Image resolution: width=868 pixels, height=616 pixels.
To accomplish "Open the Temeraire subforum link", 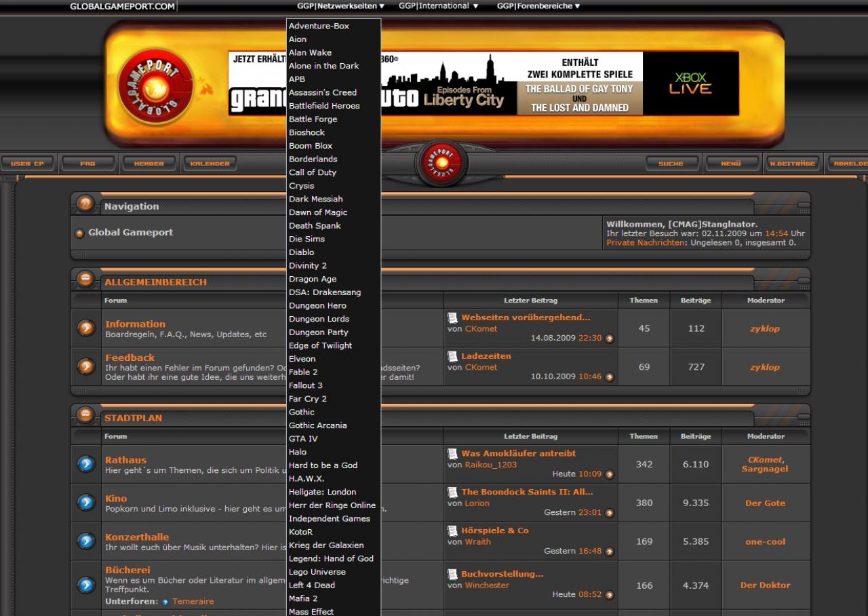I will click(x=193, y=602).
